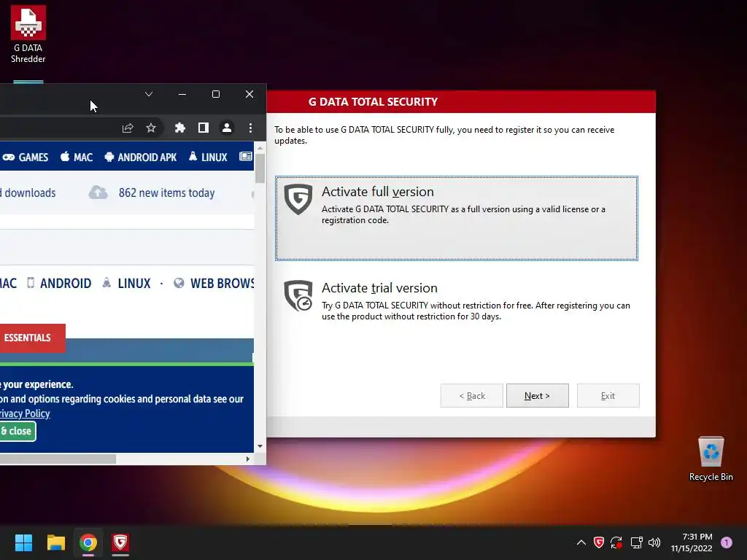Click the shield clock icon beside Activate trial version

pyautogui.click(x=298, y=296)
